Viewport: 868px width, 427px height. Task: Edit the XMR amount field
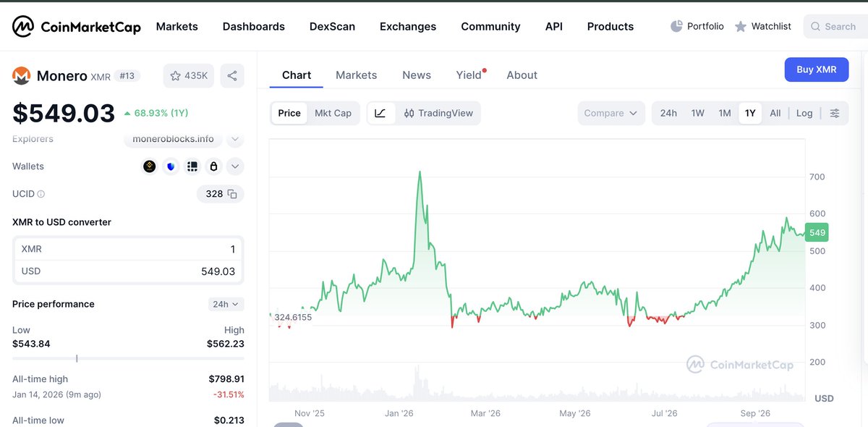pos(128,249)
